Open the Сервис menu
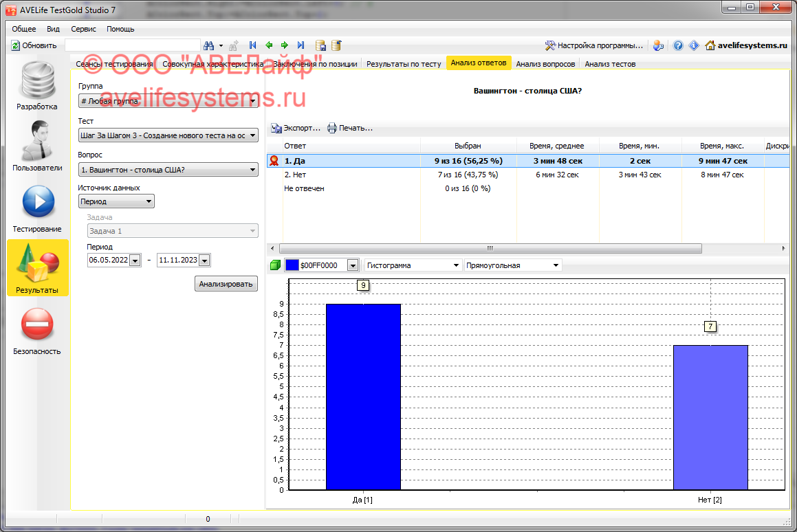The height and width of the screenshot is (532, 797). click(x=83, y=29)
